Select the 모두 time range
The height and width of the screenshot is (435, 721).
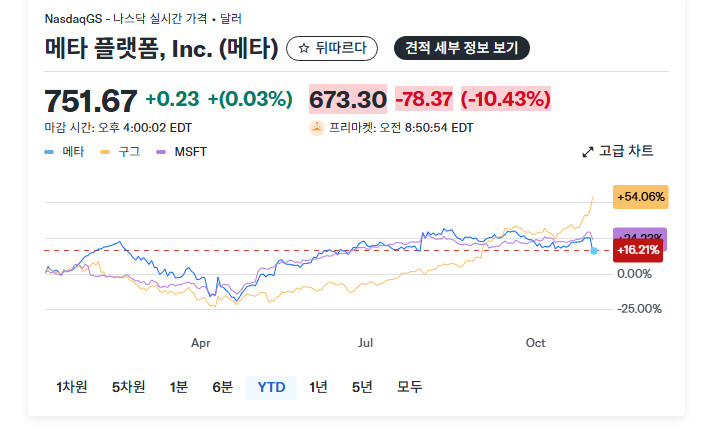click(x=409, y=387)
